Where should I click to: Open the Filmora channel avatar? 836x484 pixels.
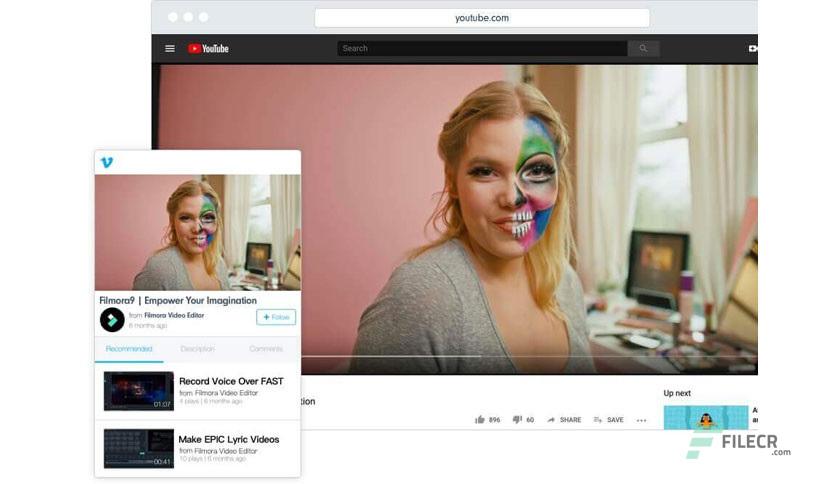(112, 320)
